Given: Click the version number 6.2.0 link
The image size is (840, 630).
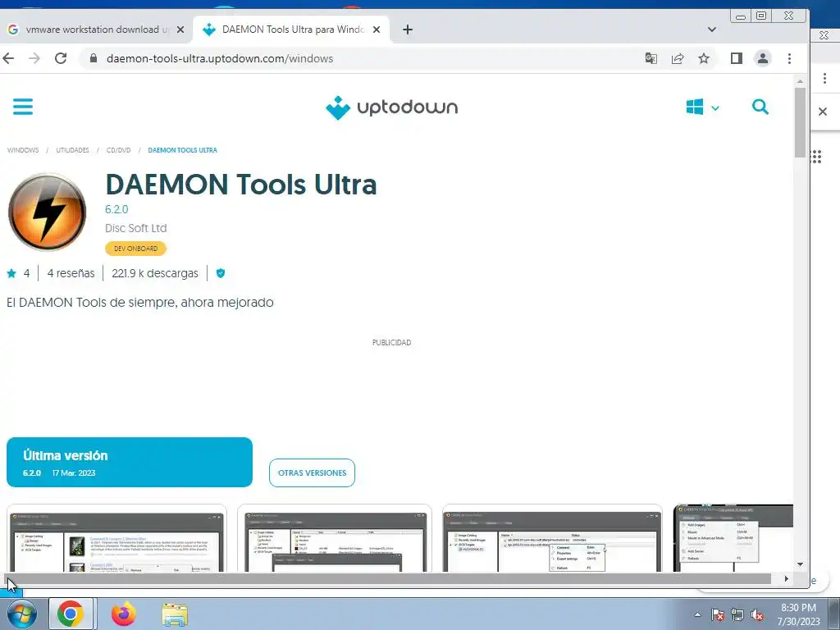Looking at the screenshot, I should click(x=116, y=209).
